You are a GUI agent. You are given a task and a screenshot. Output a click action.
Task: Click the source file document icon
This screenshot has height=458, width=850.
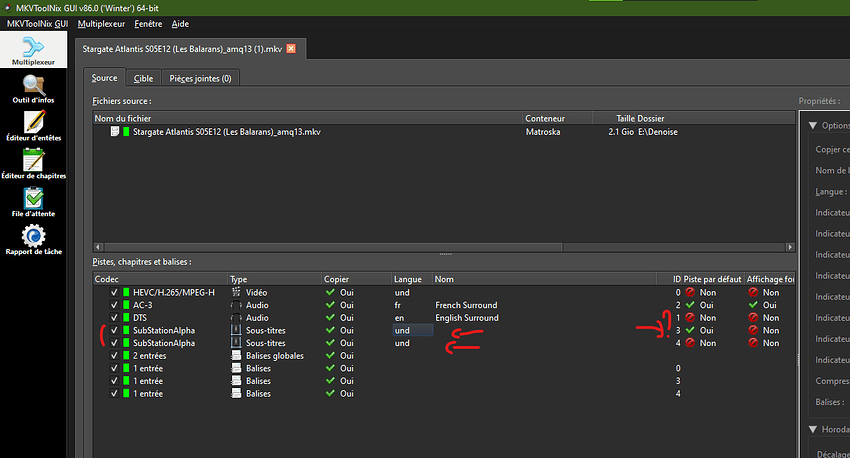coord(114,132)
